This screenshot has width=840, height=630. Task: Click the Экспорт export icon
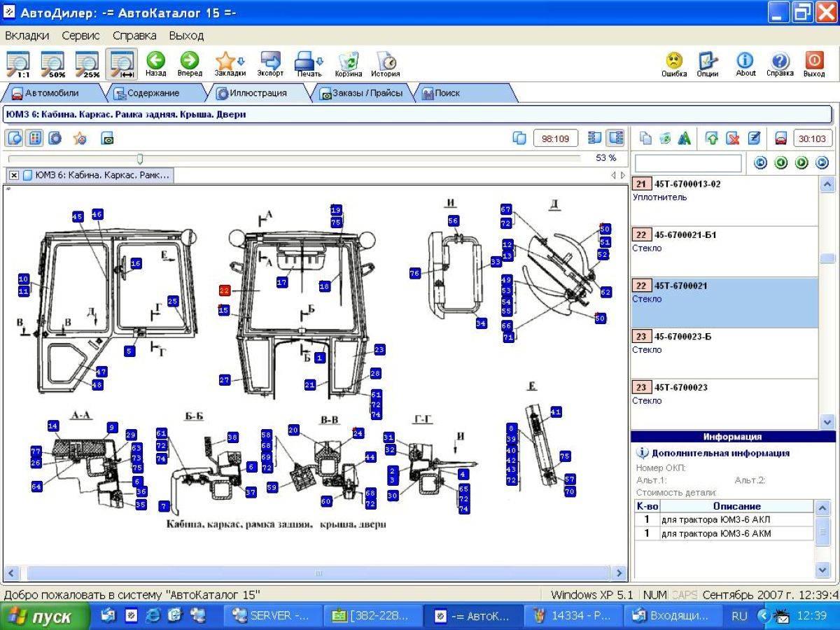click(x=270, y=64)
